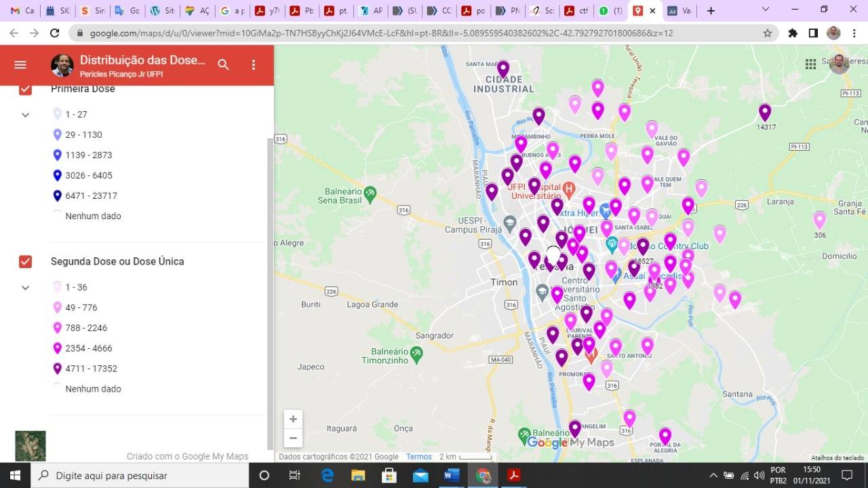Switch to Word in the taskbar

tap(452, 475)
